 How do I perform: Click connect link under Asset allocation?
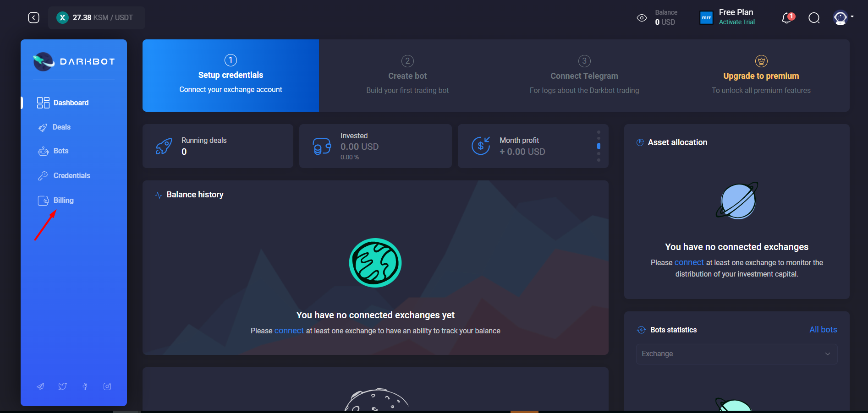point(689,262)
